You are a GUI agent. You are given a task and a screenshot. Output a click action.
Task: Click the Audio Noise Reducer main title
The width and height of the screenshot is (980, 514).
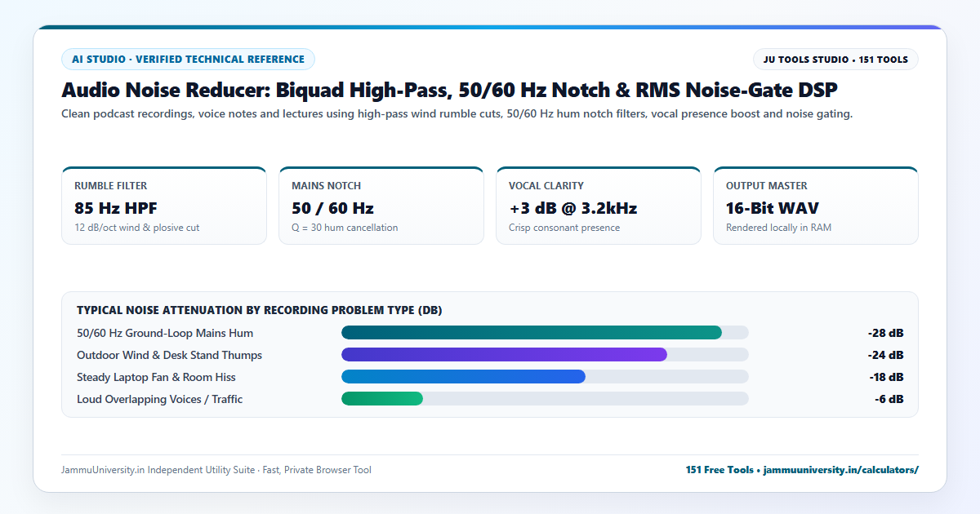pyautogui.click(x=449, y=90)
